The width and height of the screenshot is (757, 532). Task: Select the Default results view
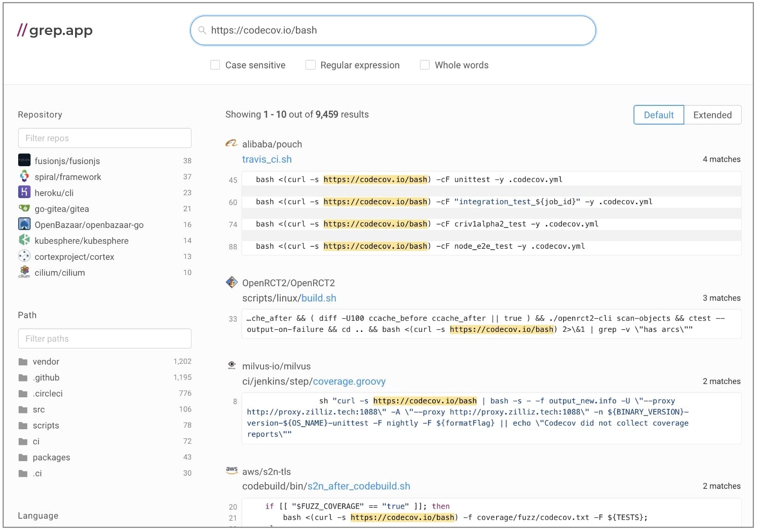658,115
